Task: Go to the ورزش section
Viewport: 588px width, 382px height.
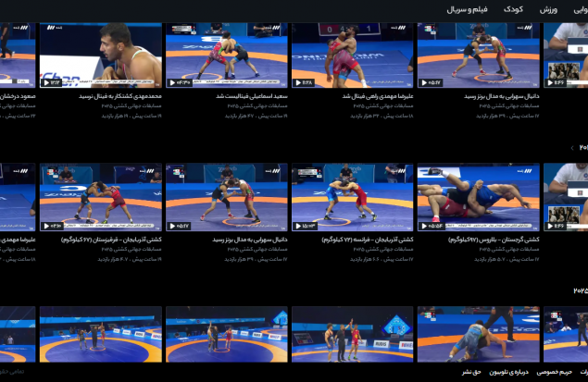Action: [x=548, y=10]
